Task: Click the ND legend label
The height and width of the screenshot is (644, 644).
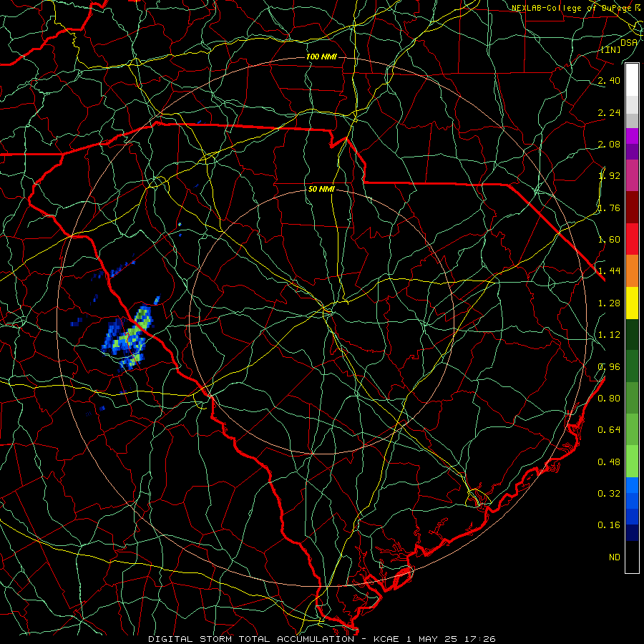Action: point(615,557)
